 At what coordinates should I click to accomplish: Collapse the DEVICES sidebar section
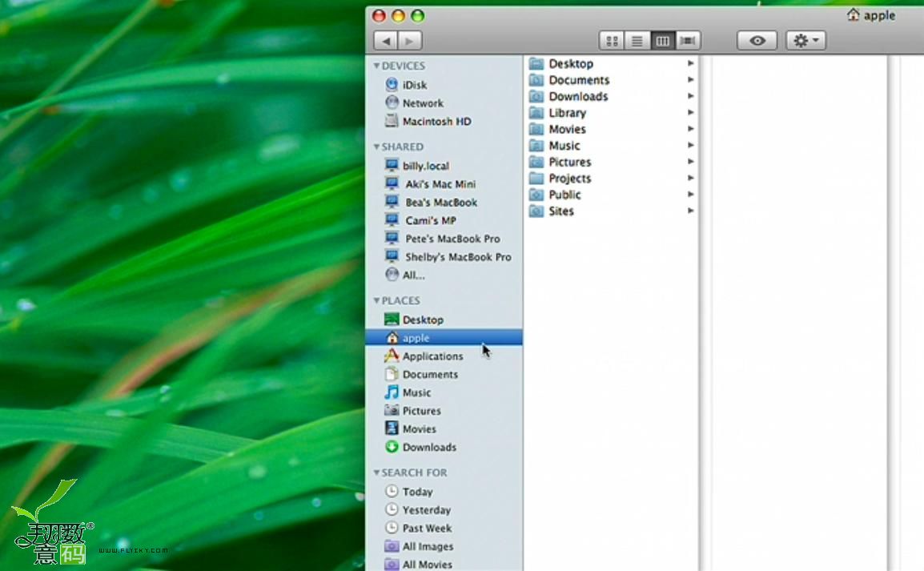tap(376, 66)
